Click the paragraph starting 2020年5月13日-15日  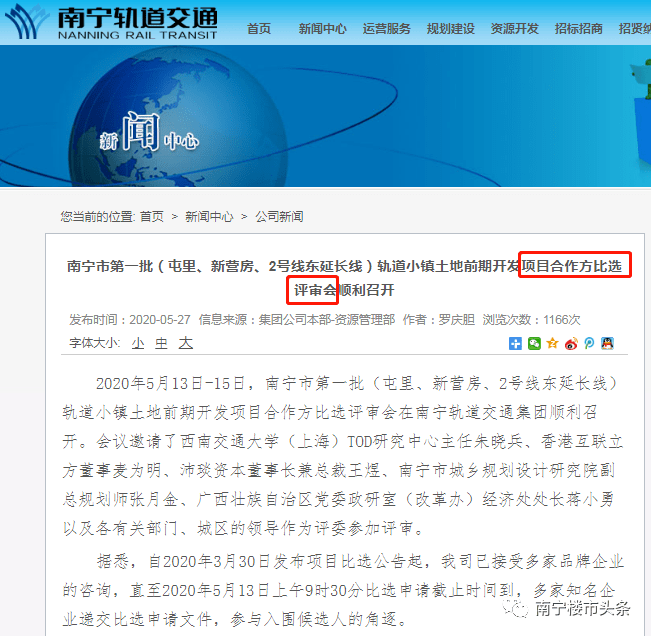tap(343, 456)
